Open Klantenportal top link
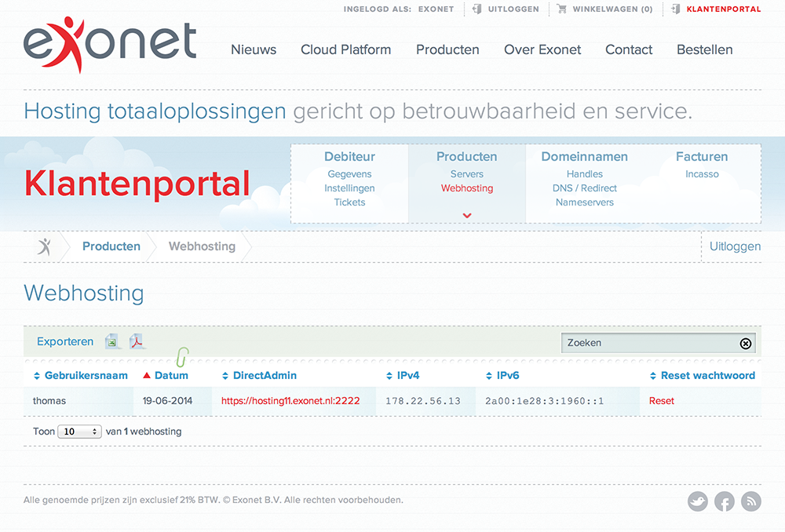This screenshot has width=785, height=532. tap(724, 9)
